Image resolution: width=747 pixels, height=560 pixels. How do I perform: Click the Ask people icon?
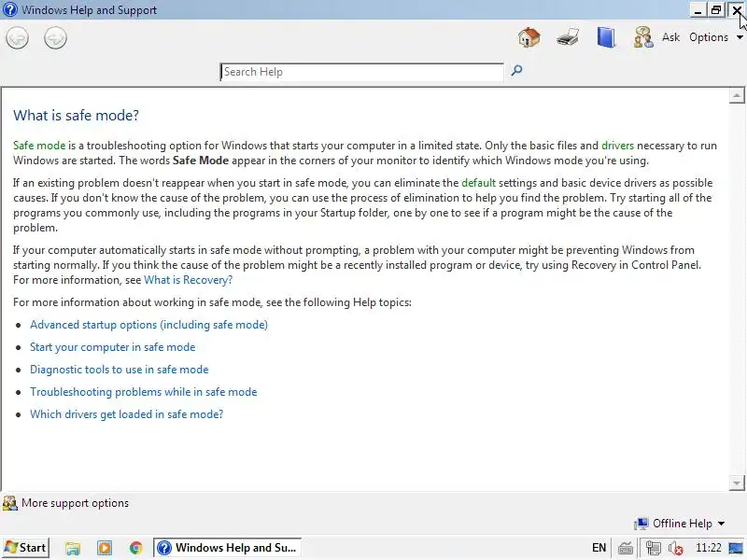pos(643,37)
